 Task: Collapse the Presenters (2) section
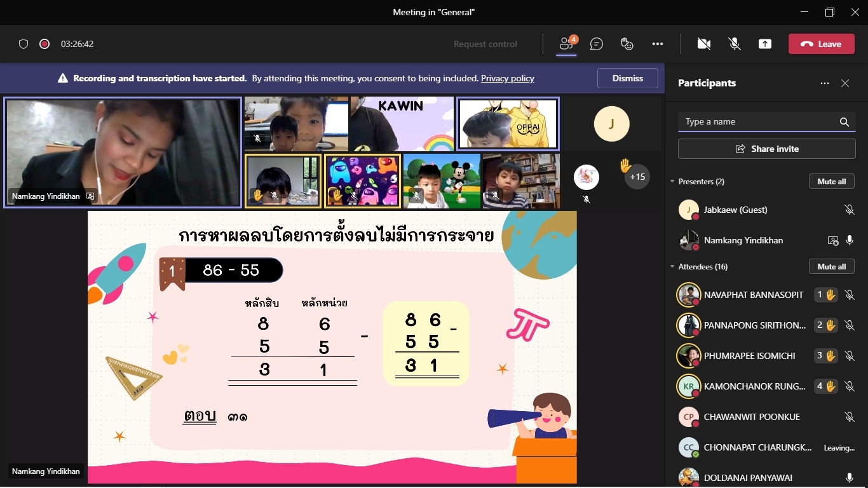pos(672,182)
